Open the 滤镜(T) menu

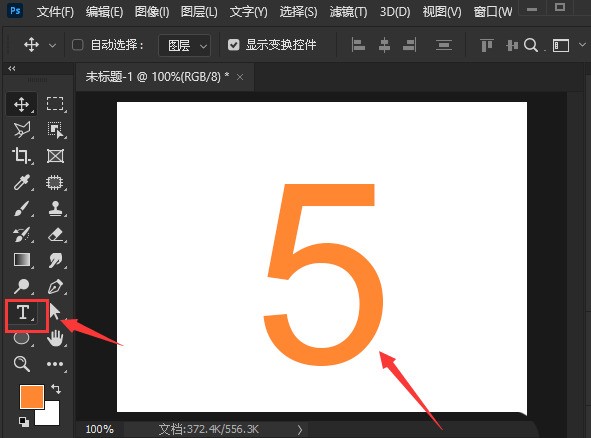click(x=348, y=12)
